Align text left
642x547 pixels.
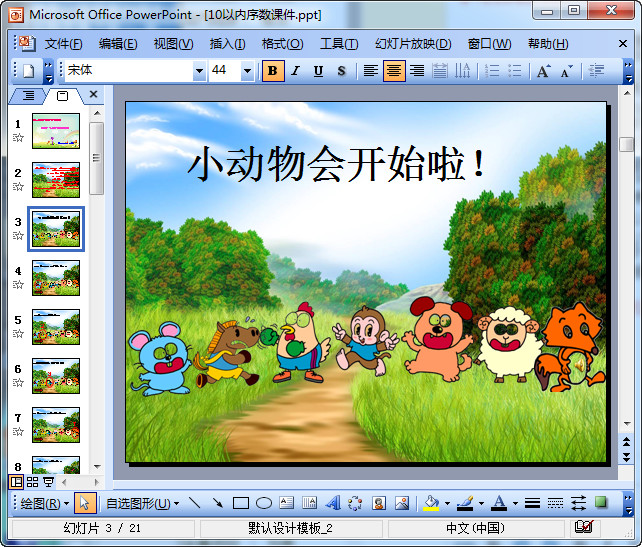pyautogui.click(x=371, y=71)
